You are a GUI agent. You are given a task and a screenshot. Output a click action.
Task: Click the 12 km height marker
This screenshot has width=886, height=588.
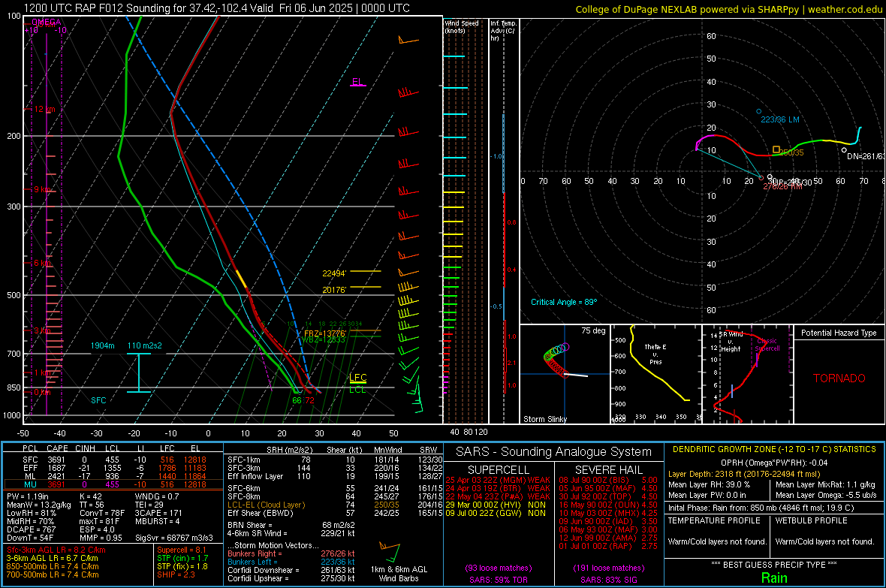pyautogui.click(x=45, y=109)
